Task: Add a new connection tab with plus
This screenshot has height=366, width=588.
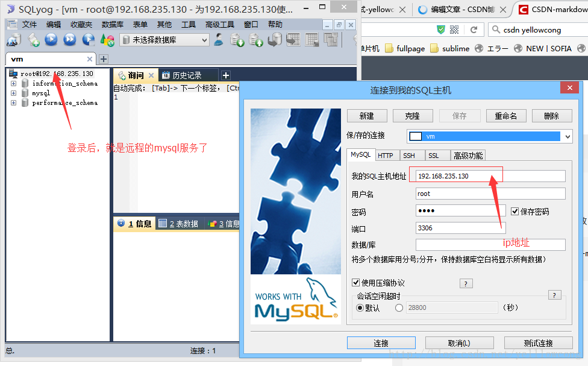Action: pyautogui.click(x=104, y=59)
